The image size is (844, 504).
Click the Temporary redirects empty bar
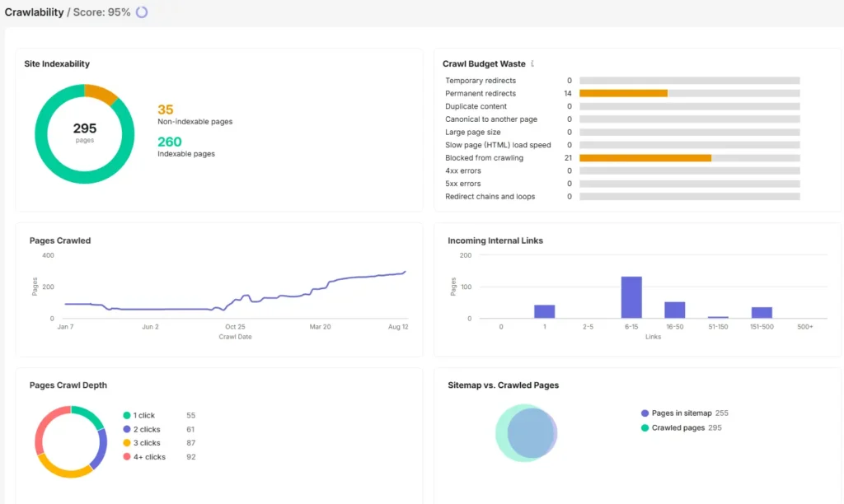tap(690, 81)
